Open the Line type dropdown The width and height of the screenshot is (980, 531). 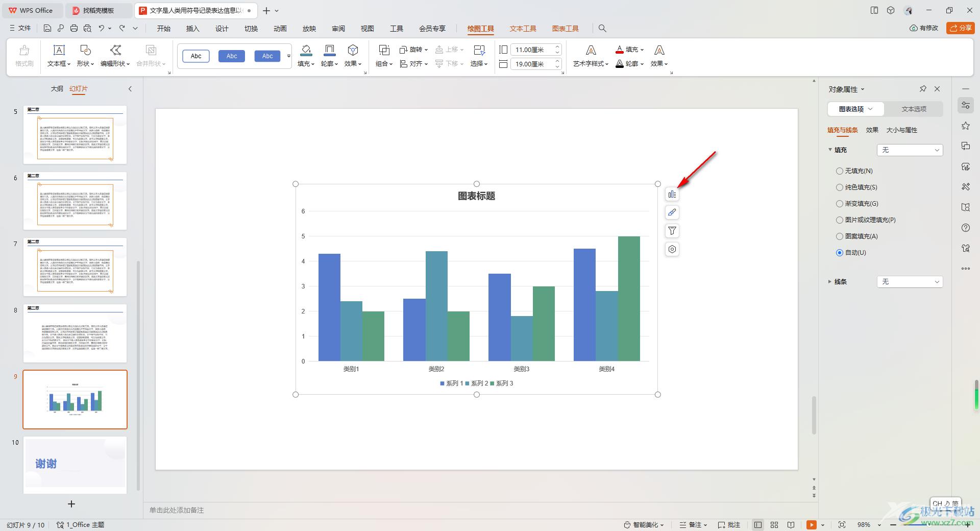[910, 282]
